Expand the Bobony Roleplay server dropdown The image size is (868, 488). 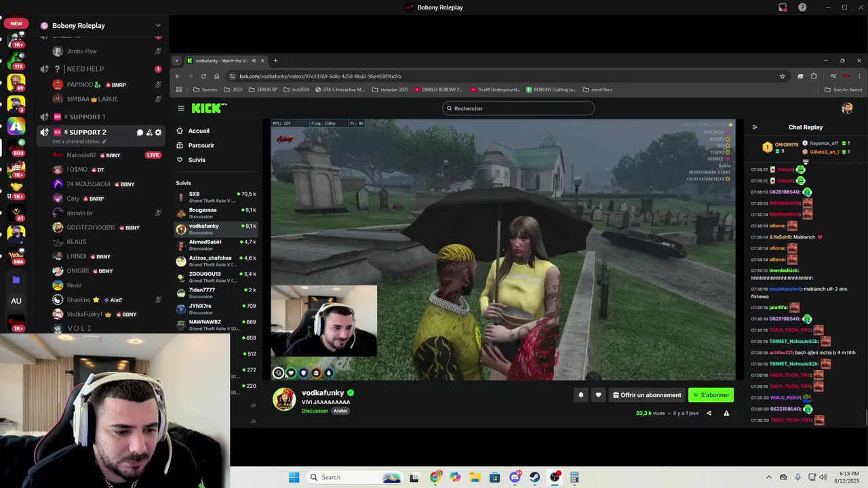point(158,26)
